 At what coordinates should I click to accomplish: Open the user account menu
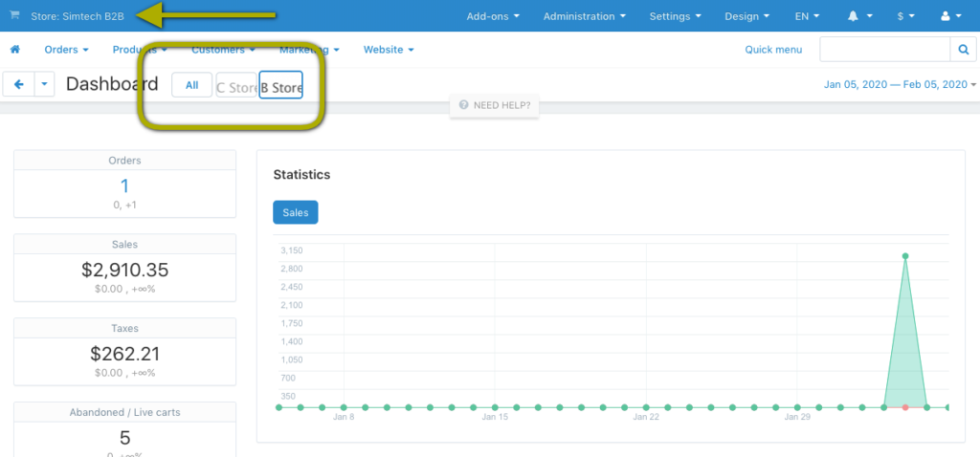950,16
